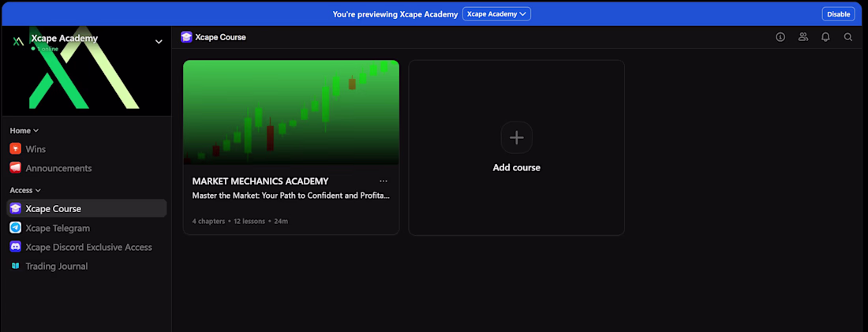Select Announcements in the sidebar
The width and height of the screenshot is (868, 332).
click(86, 168)
